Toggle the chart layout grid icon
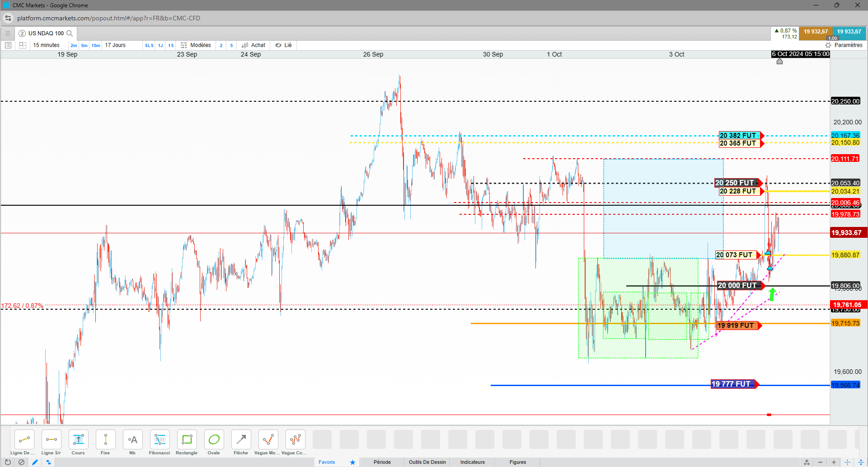Viewport: 868px width, 467px height. click(23, 45)
